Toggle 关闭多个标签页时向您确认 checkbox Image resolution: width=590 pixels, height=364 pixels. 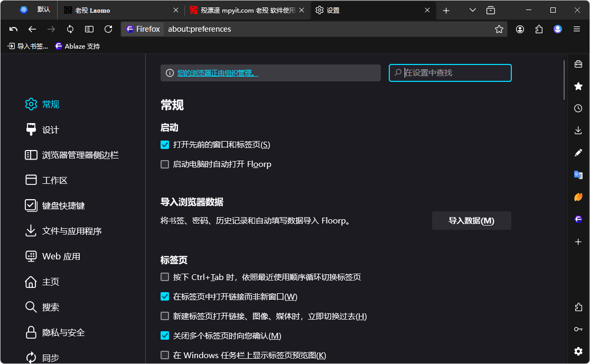click(165, 336)
